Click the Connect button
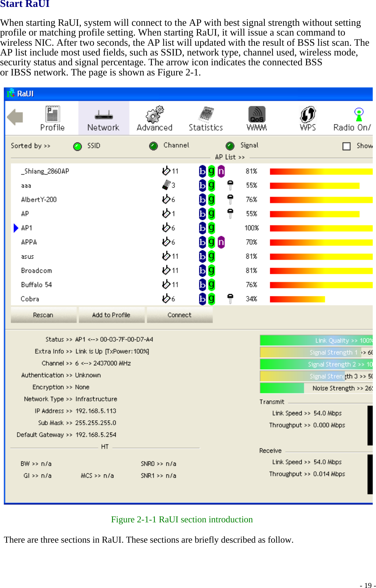The image size is (376, 588). coord(179,315)
